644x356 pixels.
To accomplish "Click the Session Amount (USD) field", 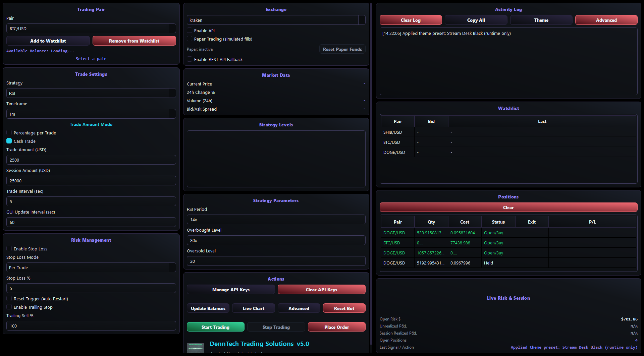I will (x=91, y=181).
